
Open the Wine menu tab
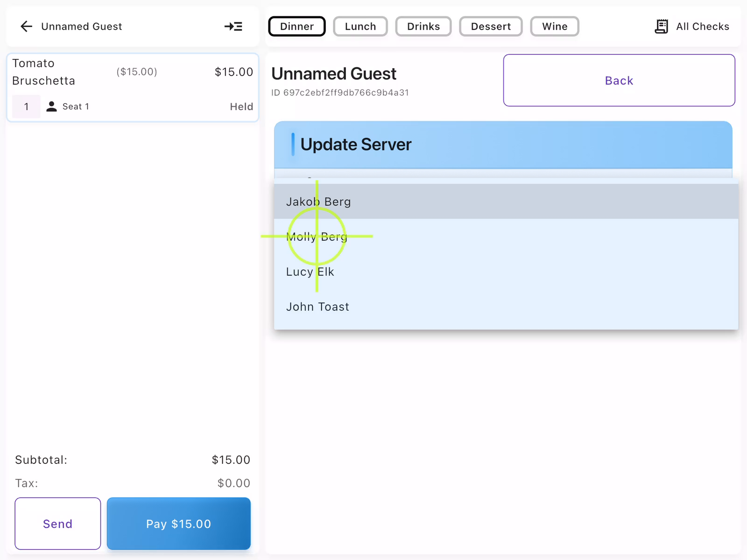(554, 26)
